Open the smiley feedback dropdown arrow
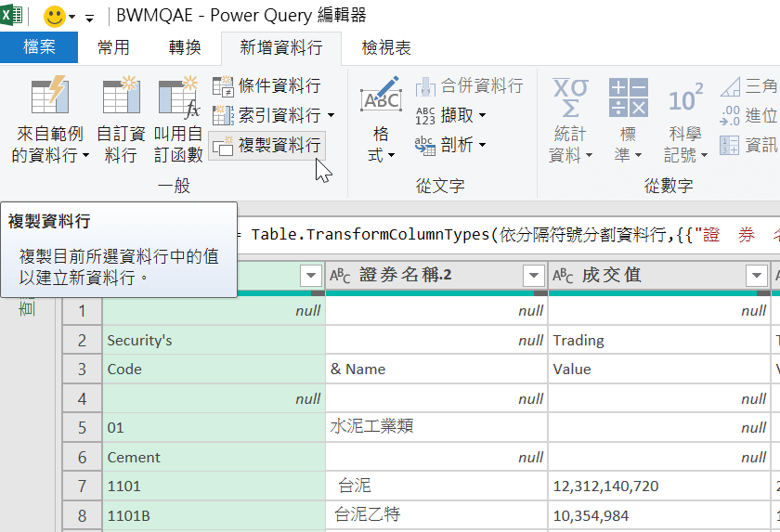 72,17
